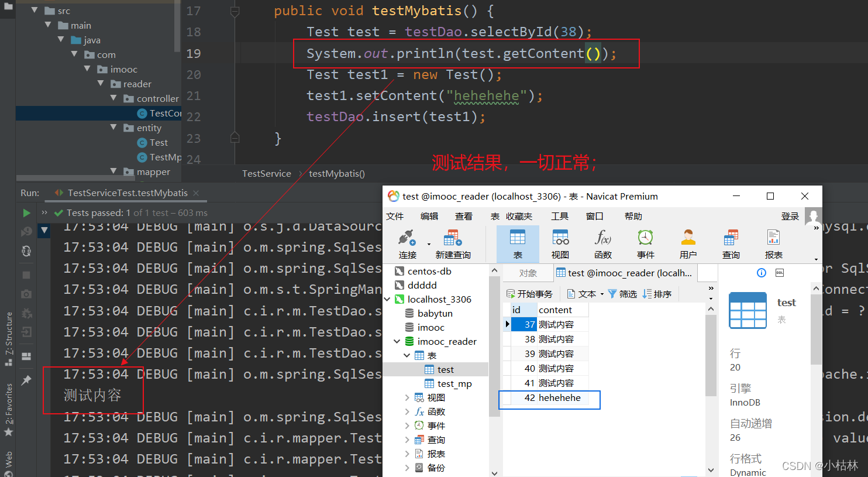Screen dimensions: 868x477
Task: Open the 查看 (View) menu in Navicat
Action: (x=464, y=216)
